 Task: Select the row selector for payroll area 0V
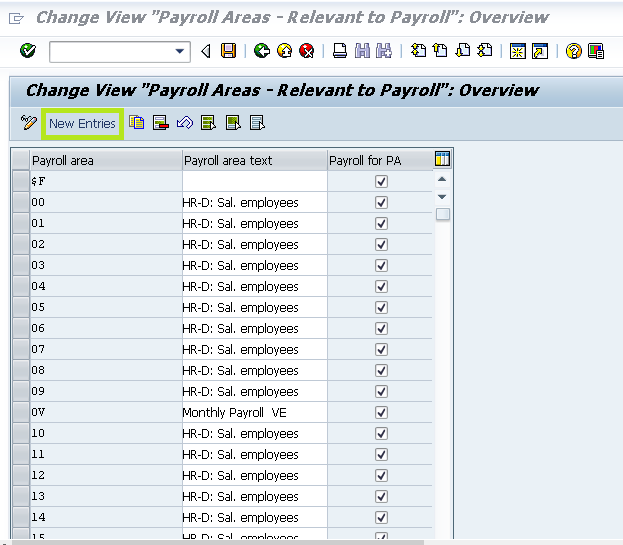point(21,412)
